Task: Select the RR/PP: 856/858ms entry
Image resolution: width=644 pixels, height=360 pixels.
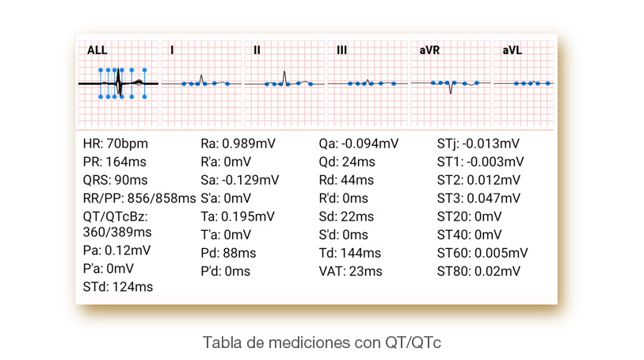Action: [x=139, y=198]
